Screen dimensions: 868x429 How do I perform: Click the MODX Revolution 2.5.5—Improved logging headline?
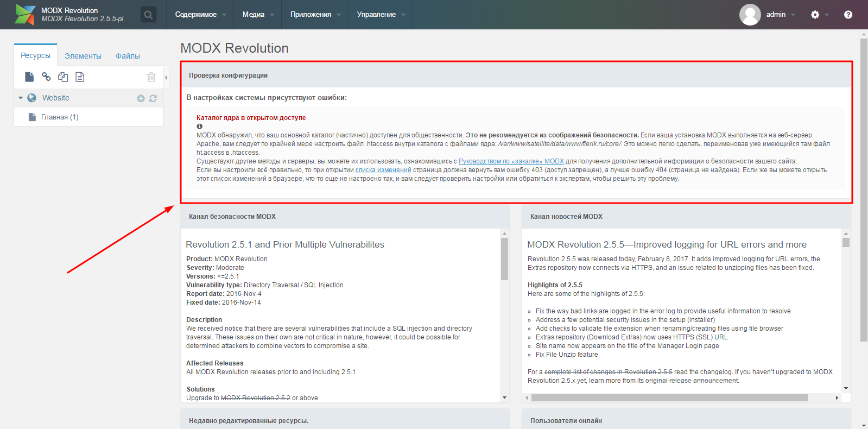click(667, 244)
